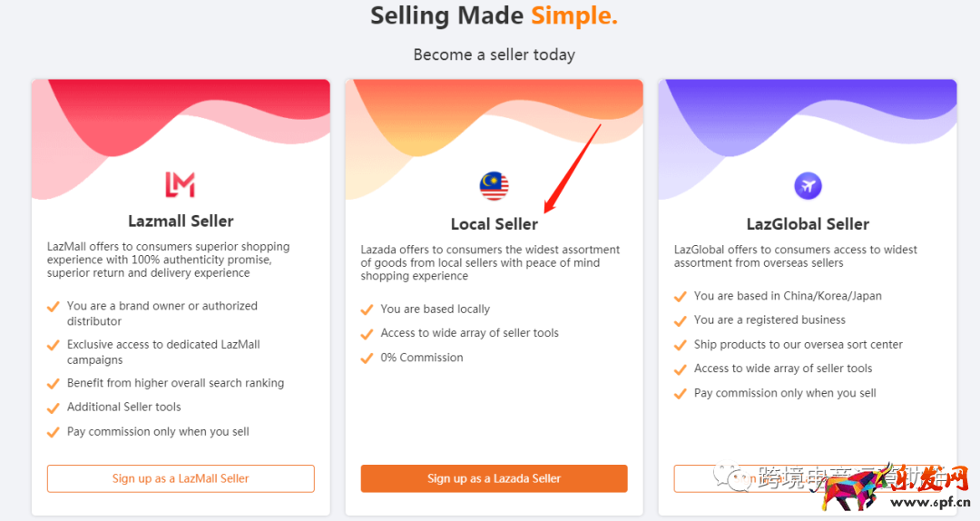This screenshot has width=980, height=521.
Task: Click the checkmark beside 'Additional Seller tools'
Action: (54, 408)
